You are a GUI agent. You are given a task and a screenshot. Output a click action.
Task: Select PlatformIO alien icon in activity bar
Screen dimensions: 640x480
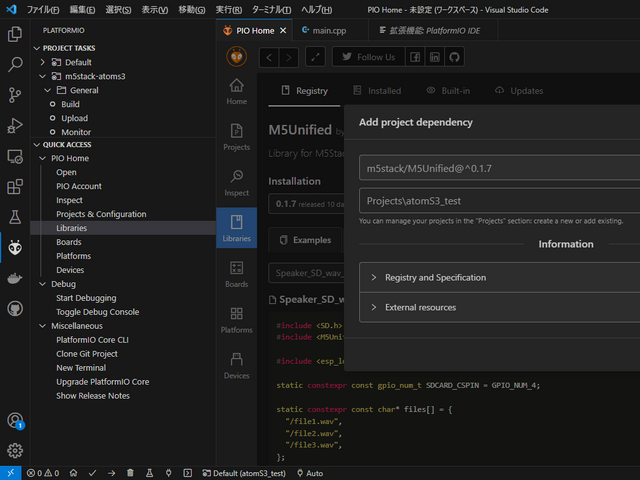click(x=15, y=247)
